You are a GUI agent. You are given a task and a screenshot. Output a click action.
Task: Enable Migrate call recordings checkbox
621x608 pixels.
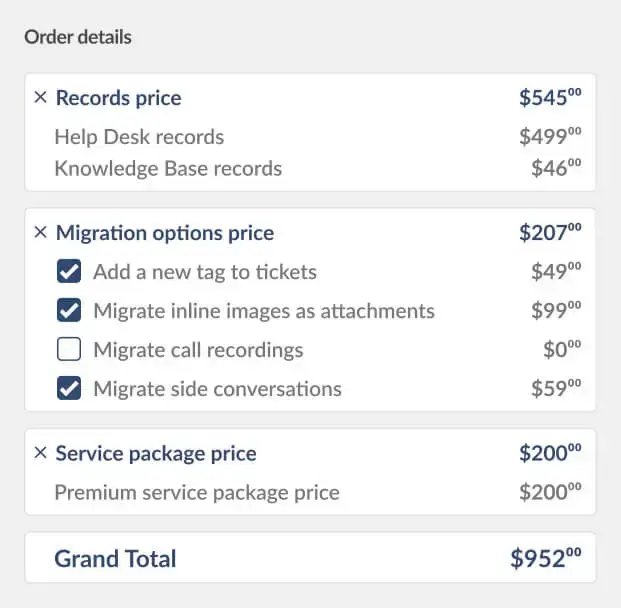(69, 350)
